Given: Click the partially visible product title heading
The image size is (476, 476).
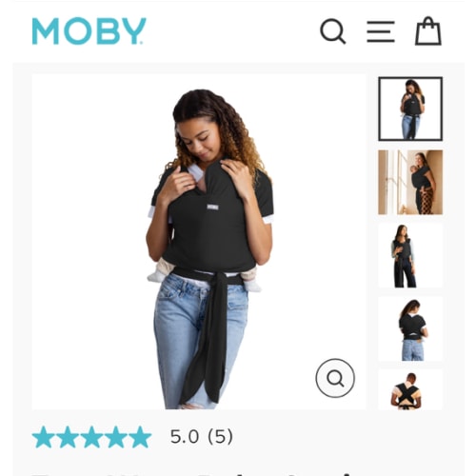Looking at the screenshot, I should click(x=197, y=474).
